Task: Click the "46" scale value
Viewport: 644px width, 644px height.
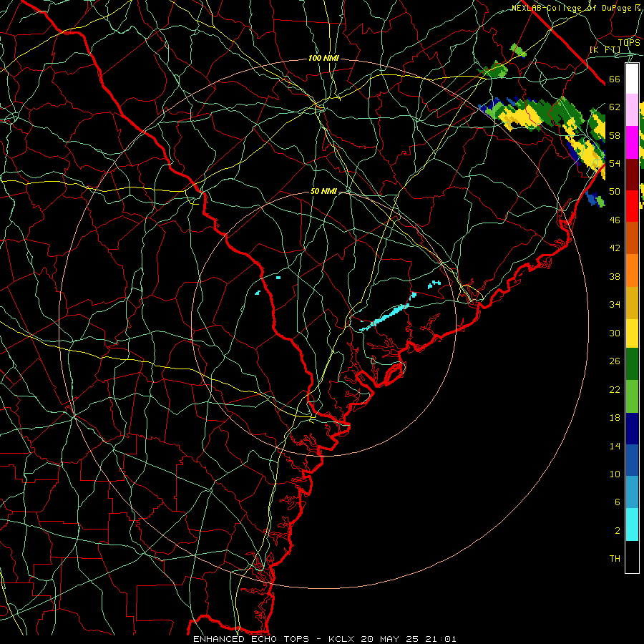Action: pyautogui.click(x=615, y=220)
